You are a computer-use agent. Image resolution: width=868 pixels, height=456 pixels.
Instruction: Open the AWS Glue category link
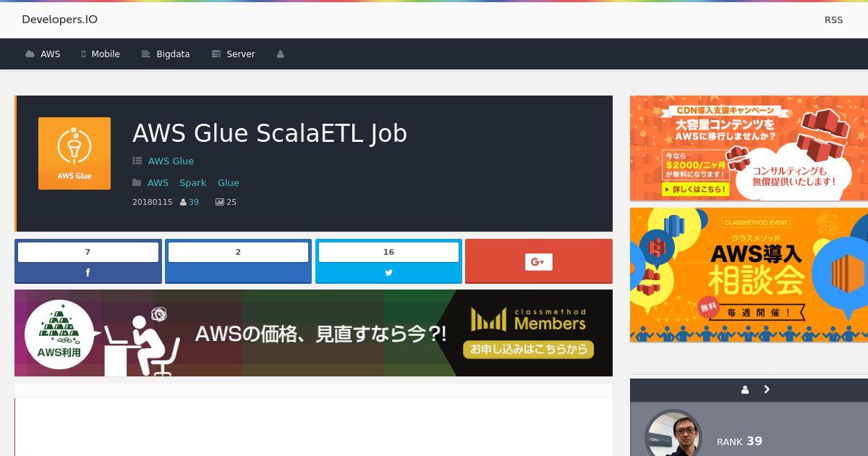pos(171,161)
